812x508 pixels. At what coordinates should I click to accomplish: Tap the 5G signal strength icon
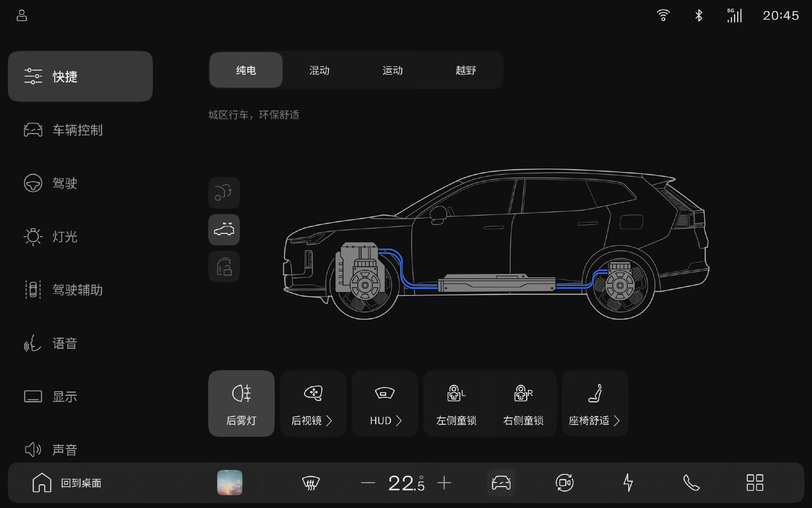pos(734,15)
